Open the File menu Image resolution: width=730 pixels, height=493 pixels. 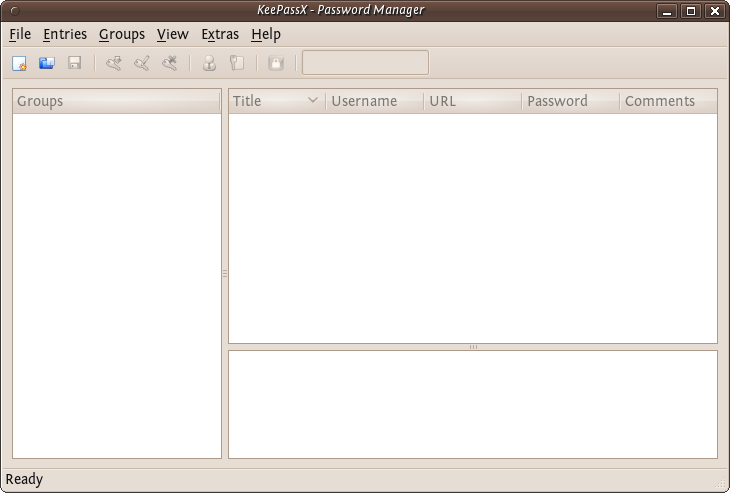(20, 34)
